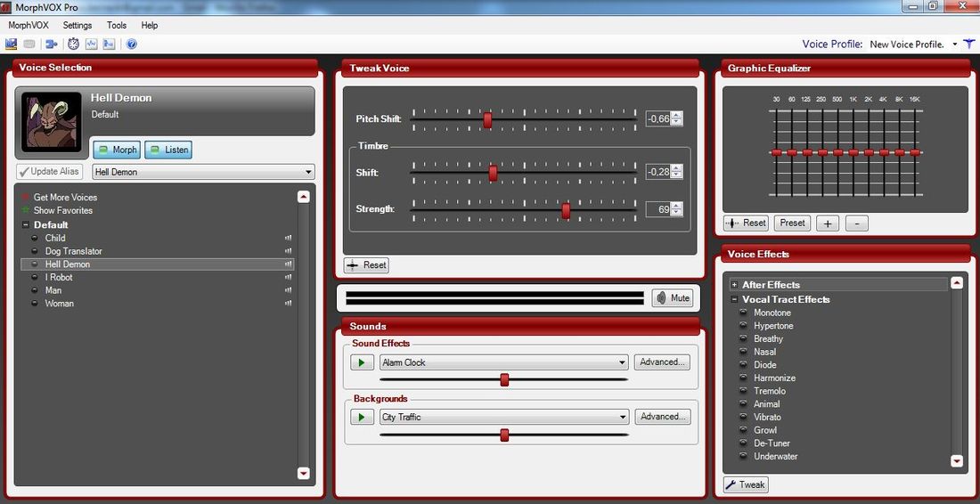Viewport: 980px width, 504px height.
Task: Click the toolbar icon left of Help
Action: click(x=109, y=44)
